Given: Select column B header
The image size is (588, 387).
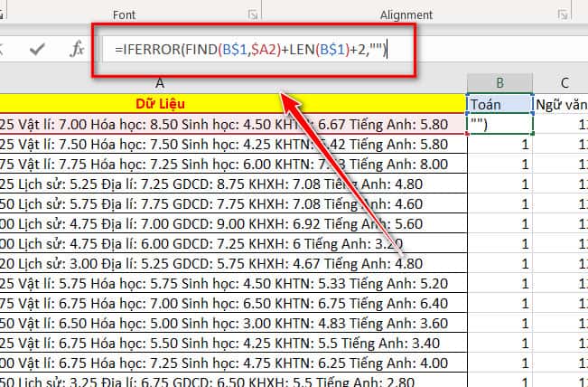Looking at the screenshot, I should (x=499, y=83).
